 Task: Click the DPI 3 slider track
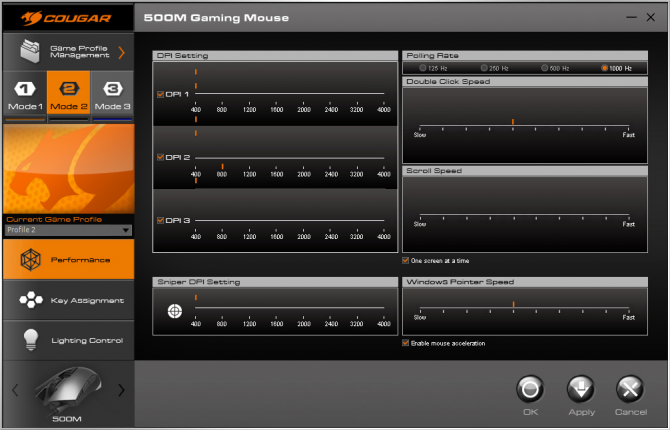(290, 221)
